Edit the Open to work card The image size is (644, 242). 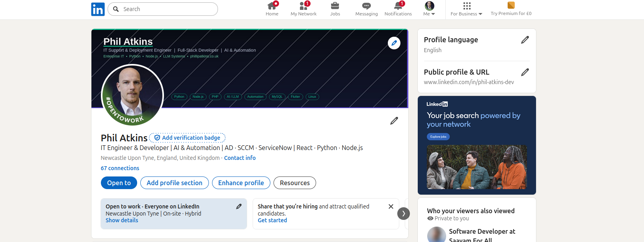pyautogui.click(x=239, y=206)
